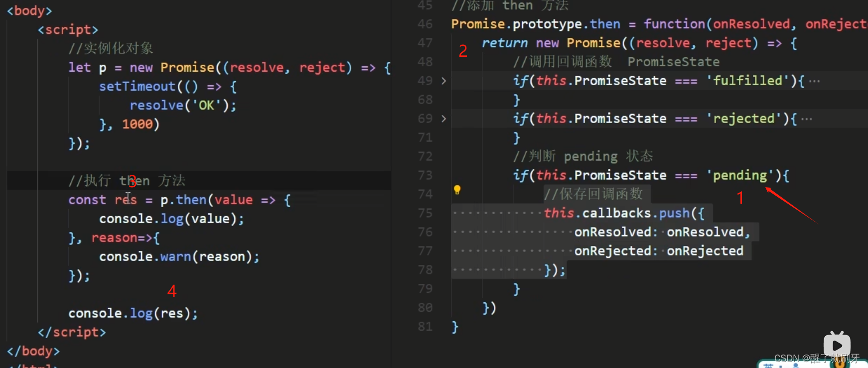
Task: Expand the folded block at line 69
Action: pyautogui.click(x=443, y=119)
